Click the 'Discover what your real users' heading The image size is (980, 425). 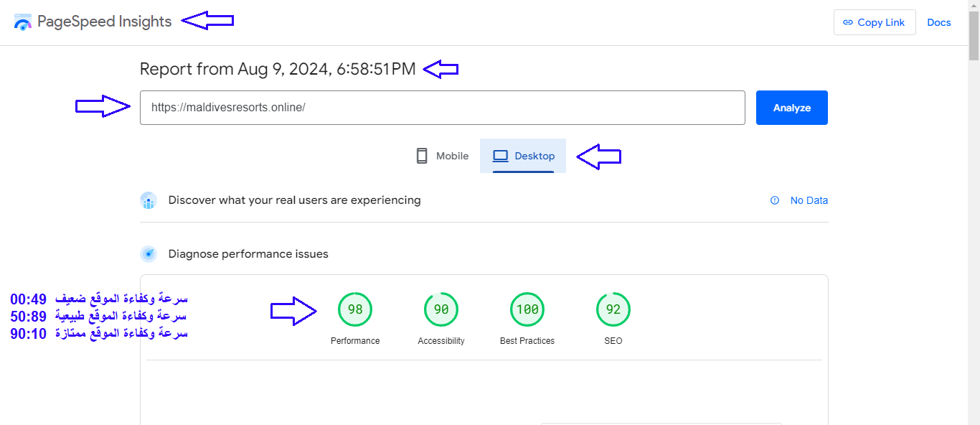[294, 200]
